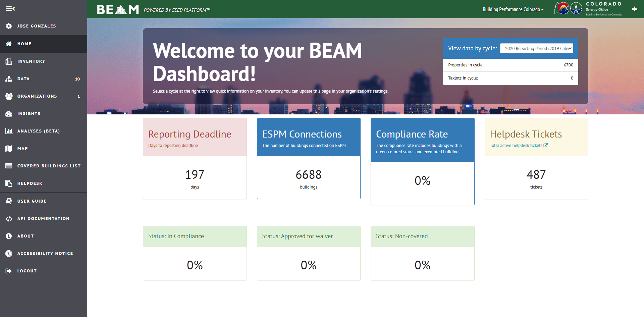The image size is (644, 317).
Task: Open the Insights menu item
Action: (44, 114)
